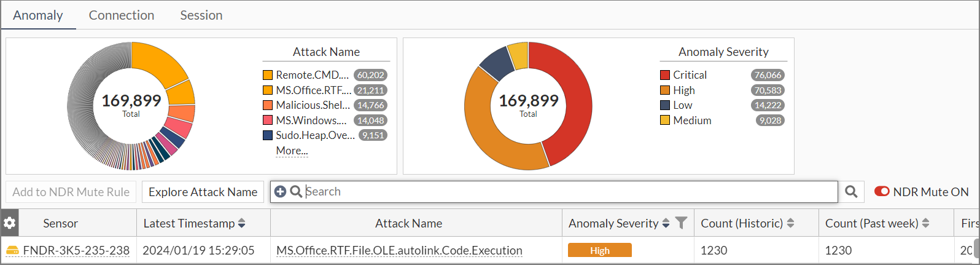Sort by Count (Historic) column arrows
Screen dimensions: 980x265
(790, 223)
